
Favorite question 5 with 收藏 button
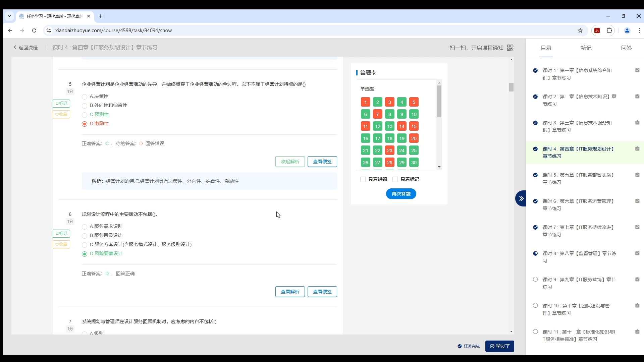click(61, 114)
